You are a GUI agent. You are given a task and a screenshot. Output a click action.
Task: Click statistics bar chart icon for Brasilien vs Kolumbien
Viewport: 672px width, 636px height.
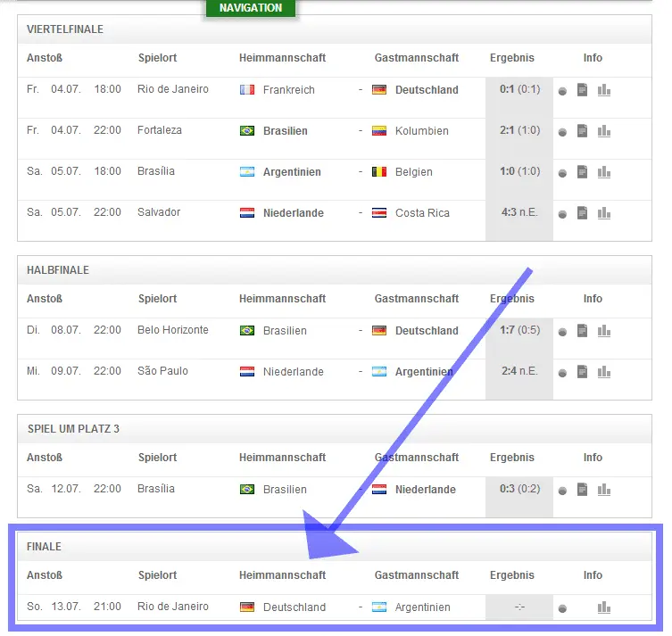tap(604, 131)
